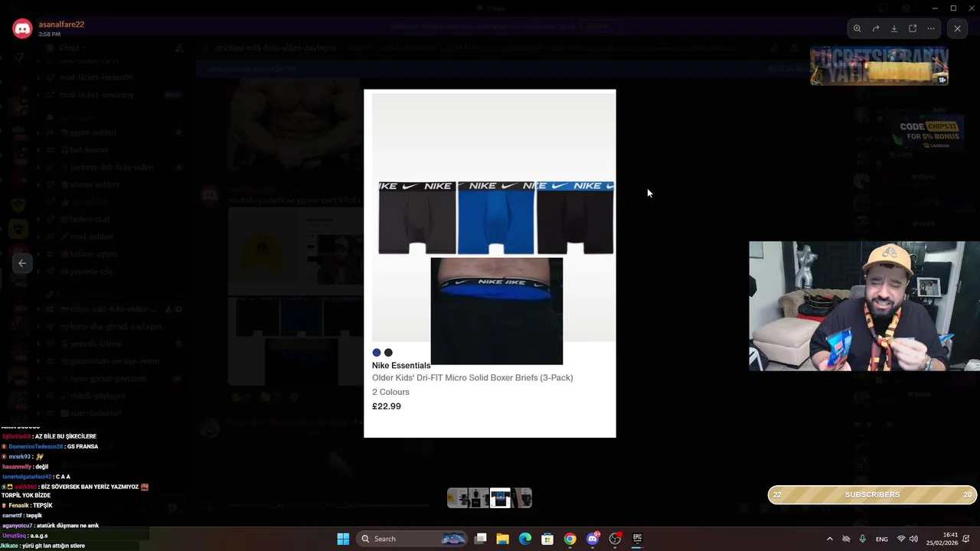Maximize the Discord window
The image size is (980, 551).
953,8
